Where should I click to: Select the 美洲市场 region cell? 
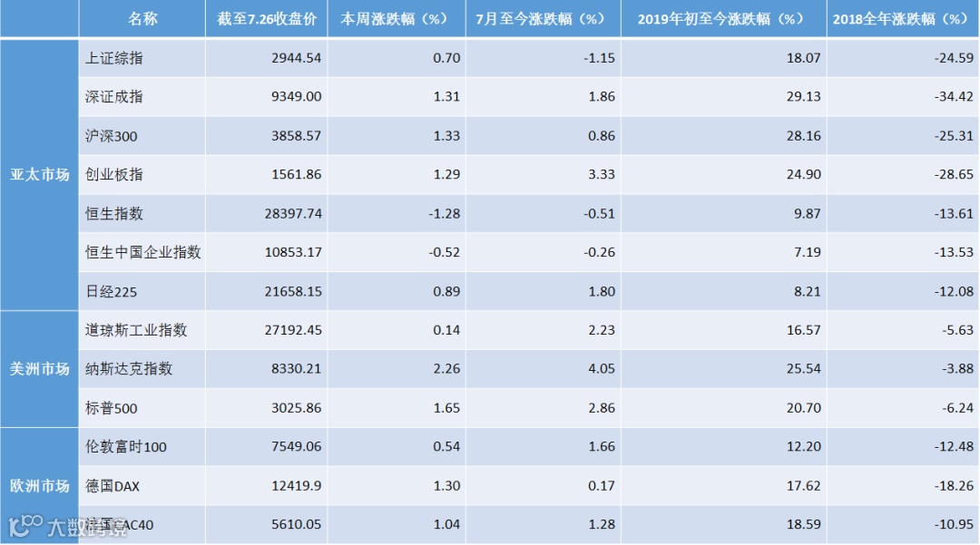coord(39,369)
